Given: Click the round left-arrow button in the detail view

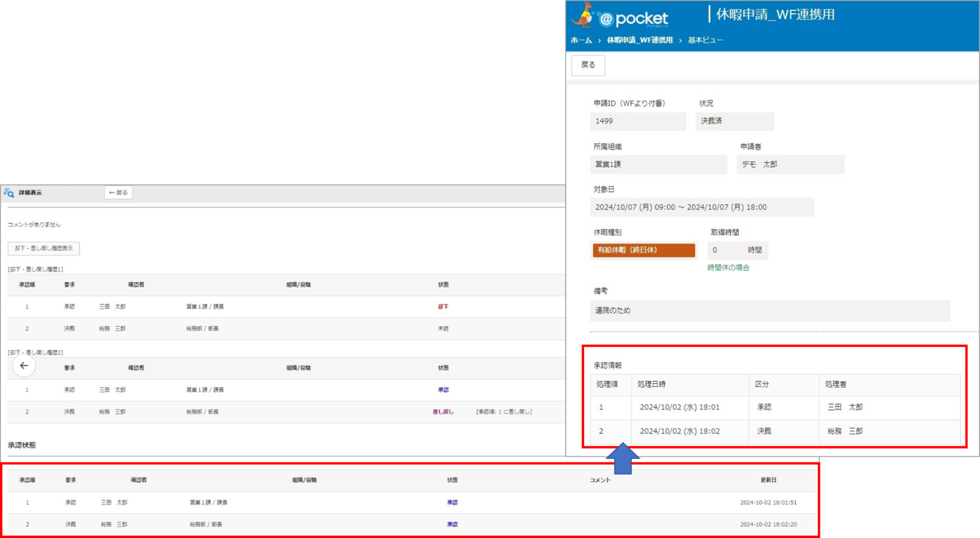Looking at the screenshot, I should (24, 366).
